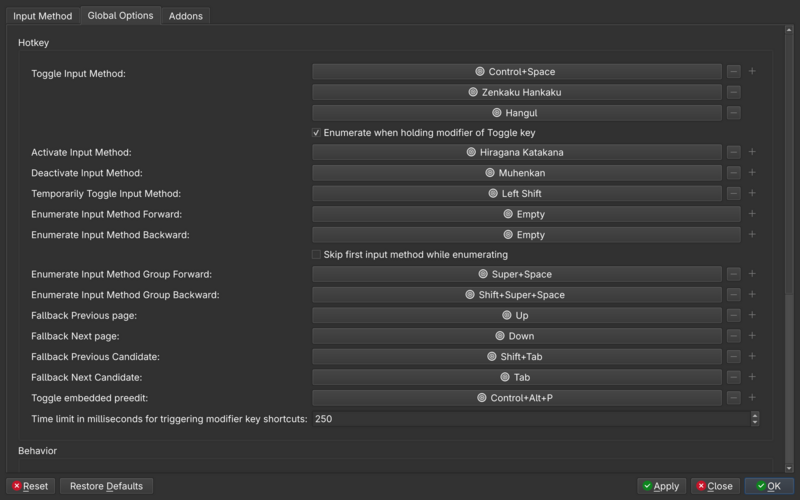Change the Hangul key binding
Image resolution: width=800 pixels, height=500 pixels.
(x=517, y=113)
